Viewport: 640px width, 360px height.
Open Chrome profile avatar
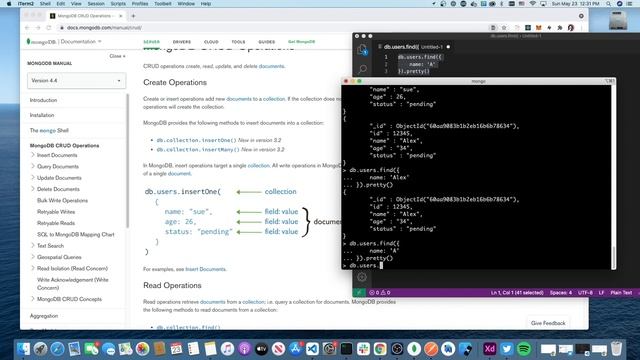571,28
